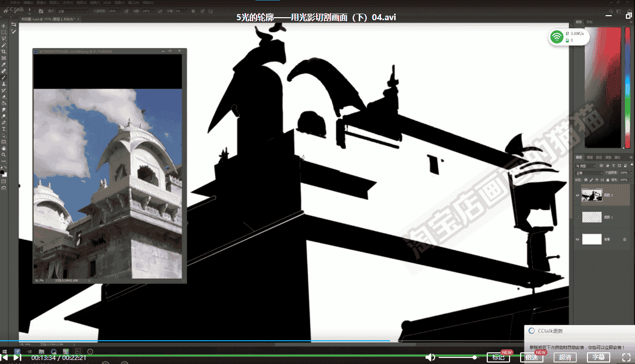The height and width of the screenshot is (364, 635).
Task: Select the Crop tool
Action: click(x=4, y=52)
